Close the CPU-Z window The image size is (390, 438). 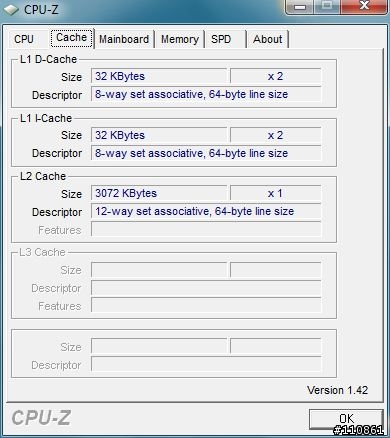(364, 6)
